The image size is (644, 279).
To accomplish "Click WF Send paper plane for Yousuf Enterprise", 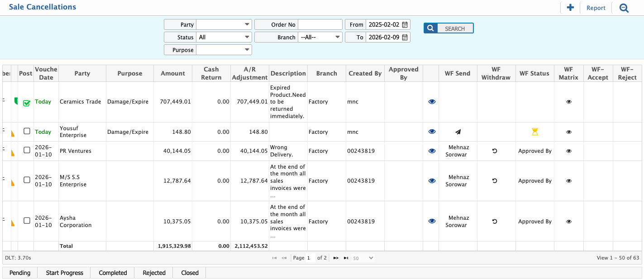I will click(x=458, y=132).
